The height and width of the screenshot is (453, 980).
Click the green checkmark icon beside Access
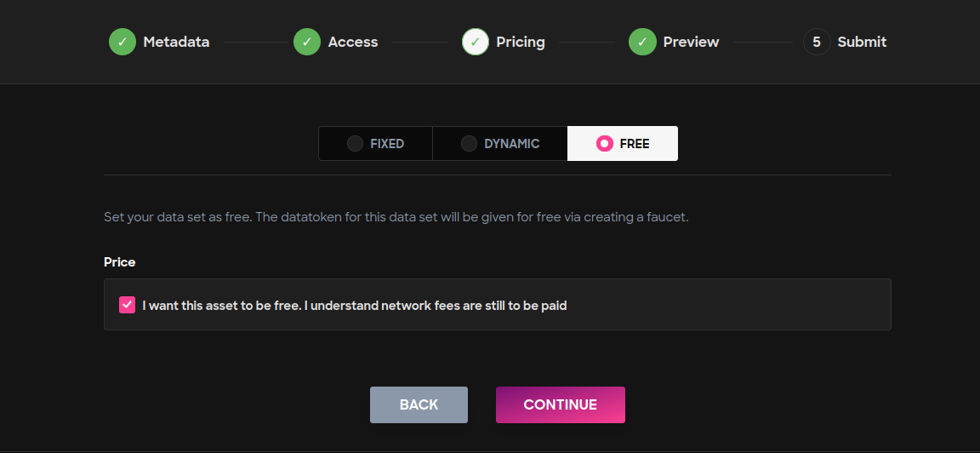pos(307,42)
